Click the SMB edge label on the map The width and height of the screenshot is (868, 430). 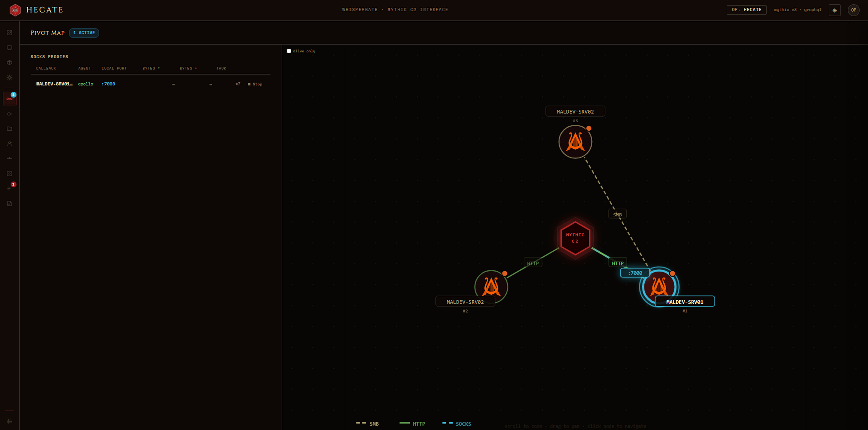617,214
